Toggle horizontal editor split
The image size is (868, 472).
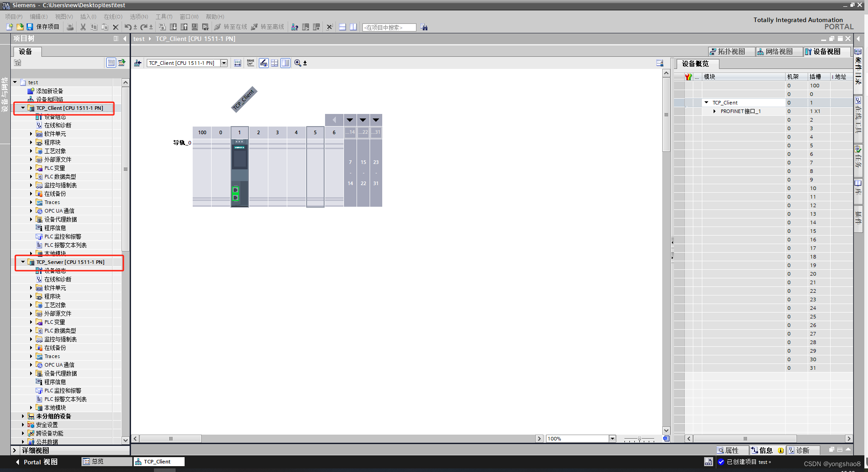[343, 27]
